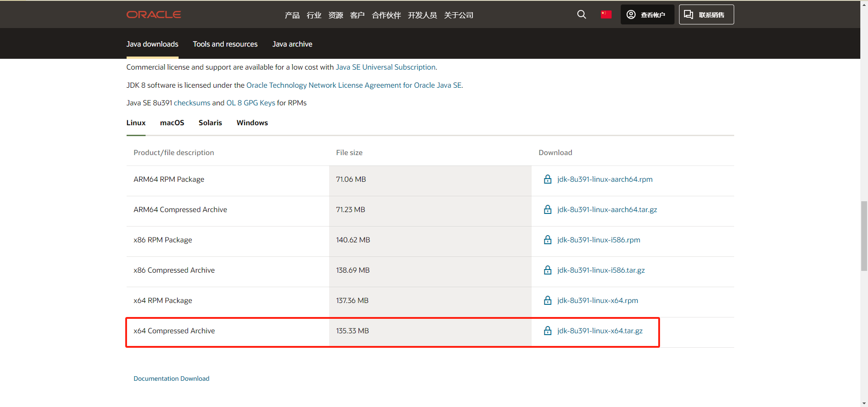Select the Linux platform tab

point(136,123)
